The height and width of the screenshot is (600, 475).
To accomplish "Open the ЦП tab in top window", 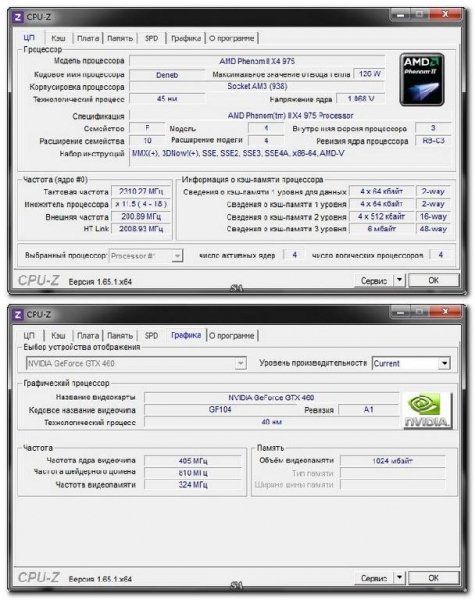I will coord(29,38).
